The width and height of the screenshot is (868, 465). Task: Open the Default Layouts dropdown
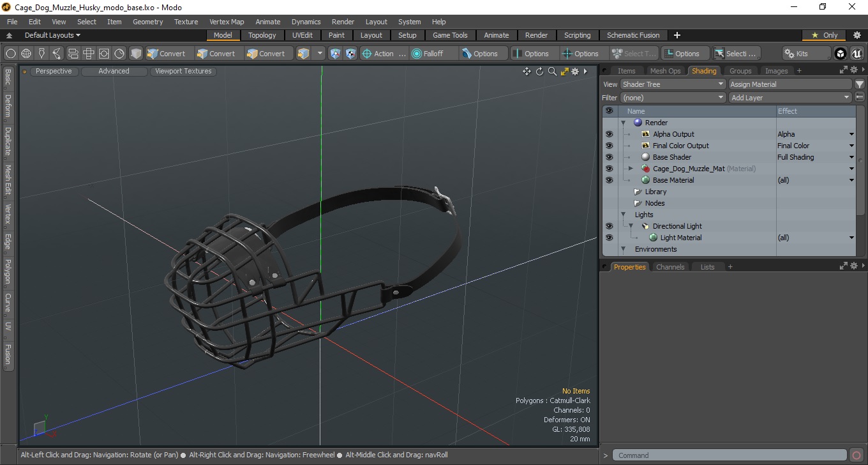click(x=52, y=35)
